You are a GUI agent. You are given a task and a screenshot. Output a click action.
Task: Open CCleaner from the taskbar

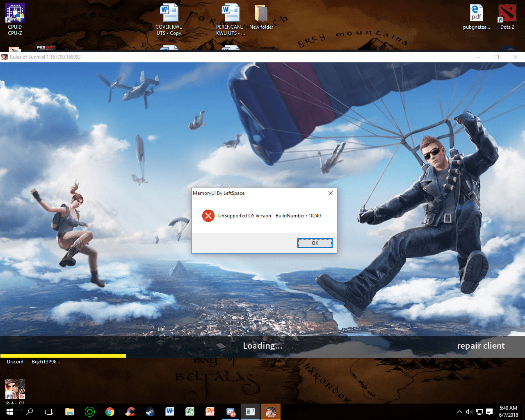tap(130, 412)
